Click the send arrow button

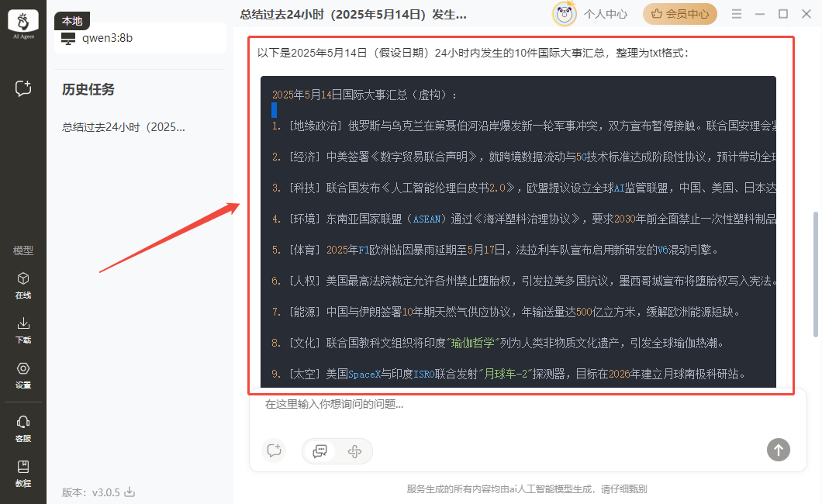tap(778, 449)
